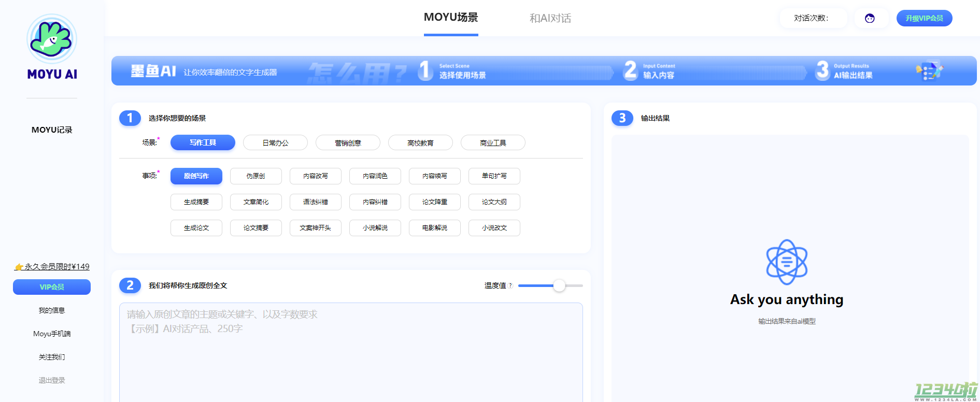The height and width of the screenshot is (402, 980).
Task: Click the temperature help question mark
Action: point(510,285)
